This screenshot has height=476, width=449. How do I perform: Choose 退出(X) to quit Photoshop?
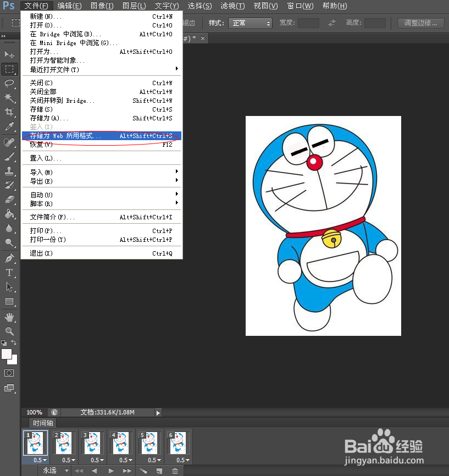[x=102, y=253]
